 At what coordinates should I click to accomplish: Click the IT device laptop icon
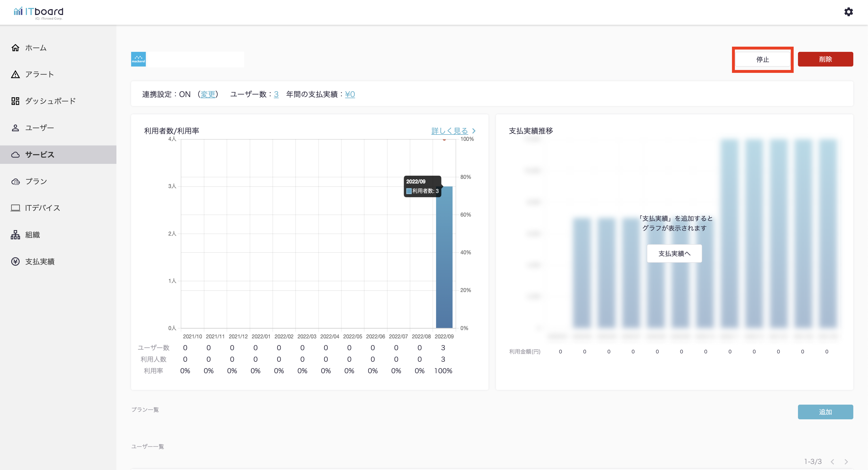click(x=15, y=208)
